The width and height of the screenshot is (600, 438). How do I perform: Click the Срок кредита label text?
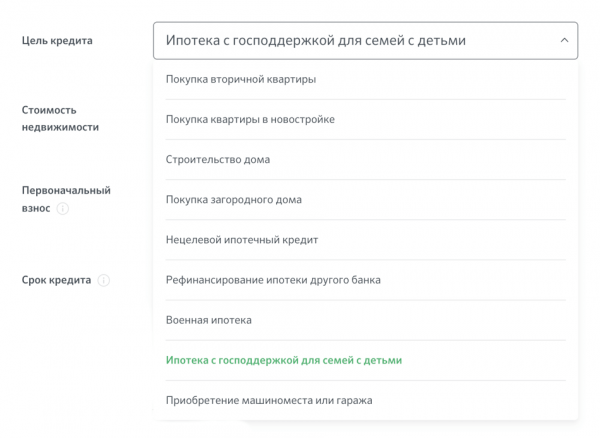coord(56,280)
